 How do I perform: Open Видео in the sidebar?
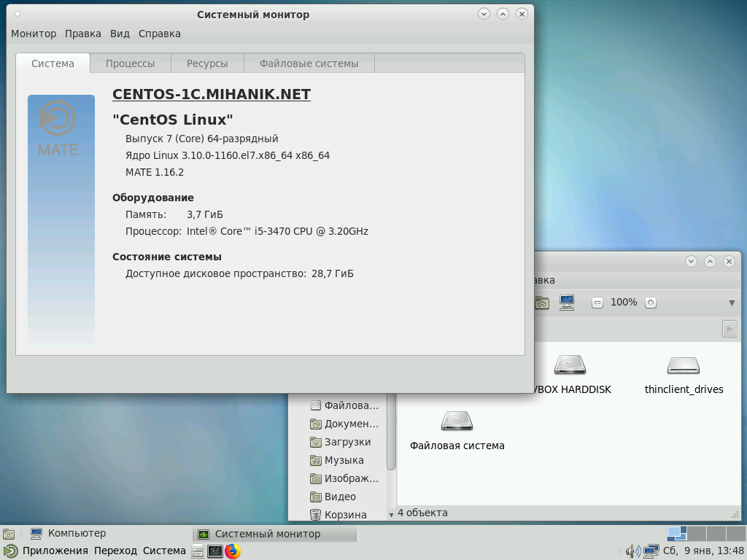click(x=333, y=497)
